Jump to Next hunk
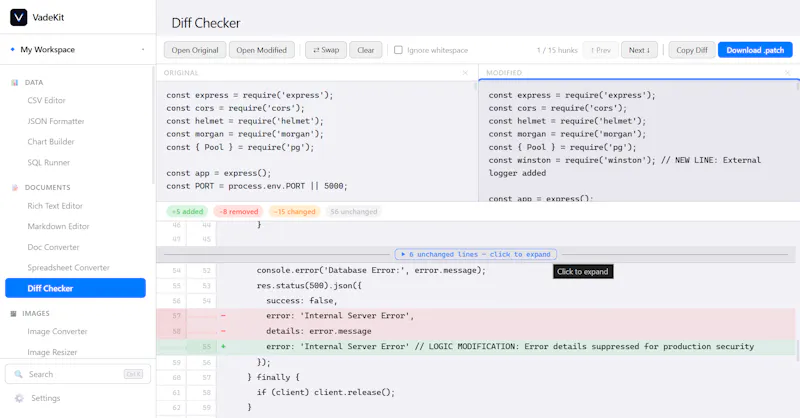 (x=639, y=50)
